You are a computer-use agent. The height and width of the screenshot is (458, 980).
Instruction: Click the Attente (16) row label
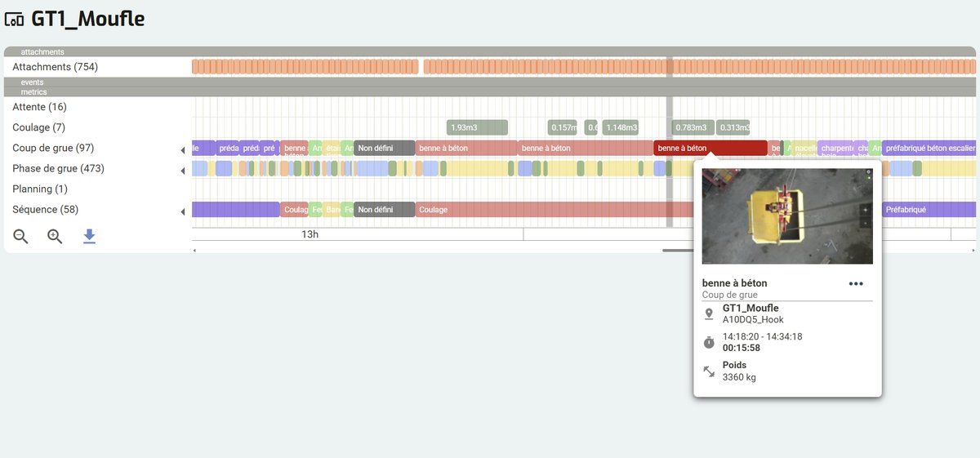(39, 107)
